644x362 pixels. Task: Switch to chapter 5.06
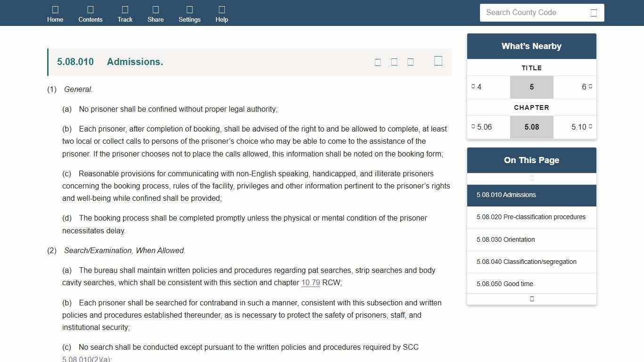coord(484,127)
